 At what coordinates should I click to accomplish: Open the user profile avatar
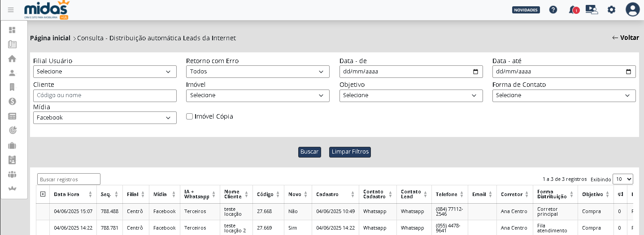pos(632,9)
